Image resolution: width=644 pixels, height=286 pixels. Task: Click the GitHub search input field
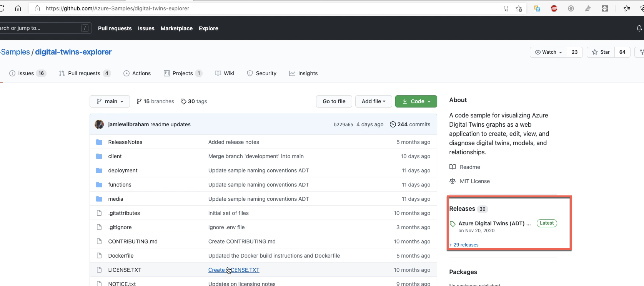point(45,28)
